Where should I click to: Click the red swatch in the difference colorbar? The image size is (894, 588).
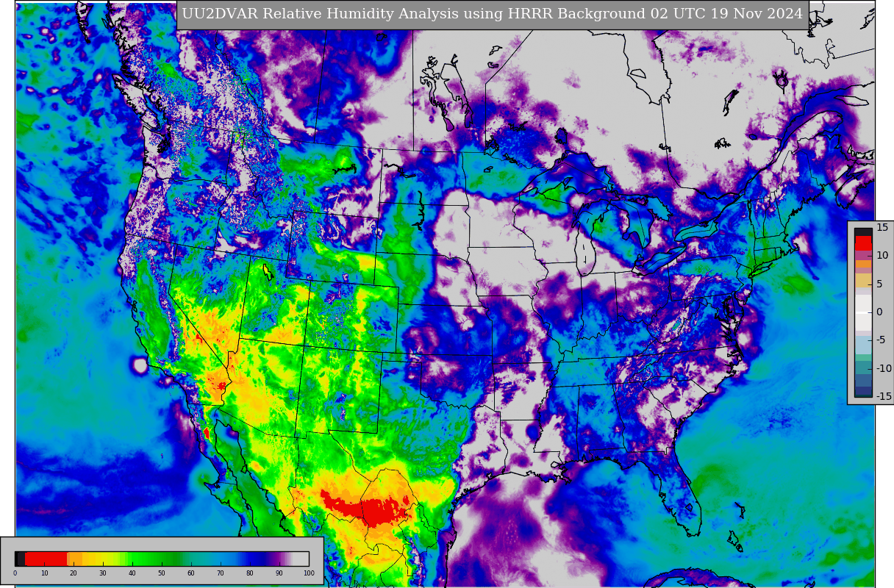click(x=863, y=243)
